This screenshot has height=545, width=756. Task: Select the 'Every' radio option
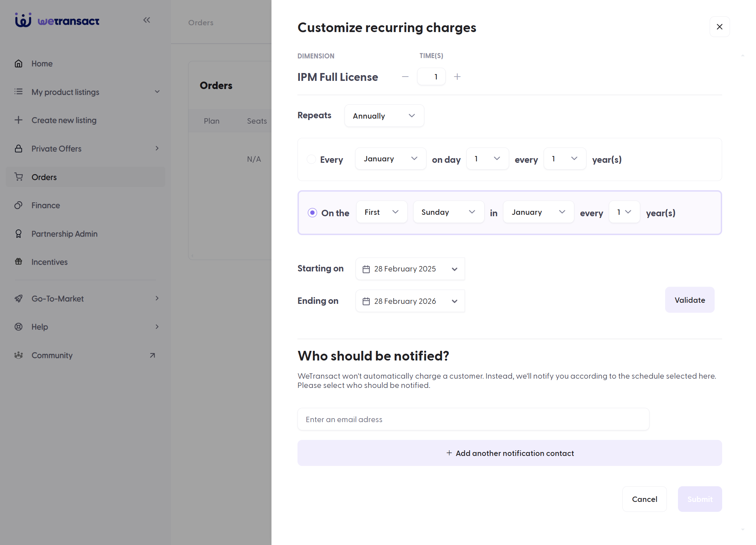311,159
